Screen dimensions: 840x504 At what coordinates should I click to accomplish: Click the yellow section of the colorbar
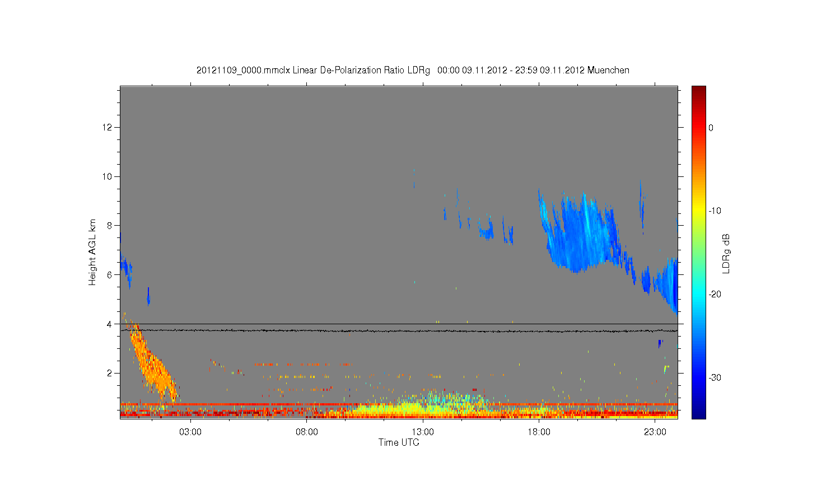(x=699, y=211)
